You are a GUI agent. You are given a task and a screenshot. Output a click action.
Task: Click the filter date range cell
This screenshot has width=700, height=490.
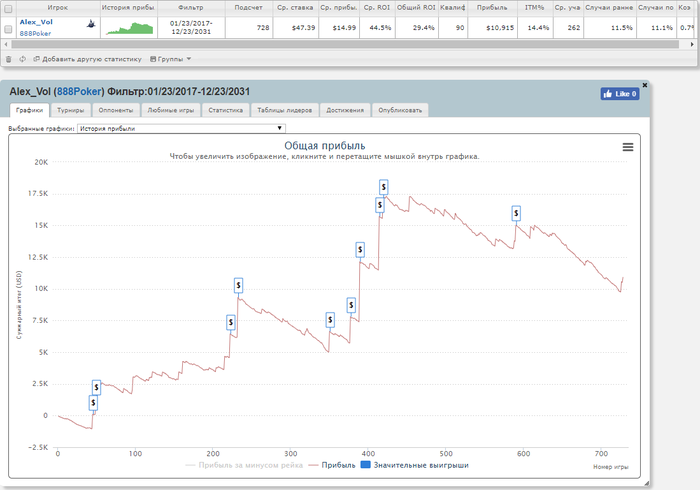click(x=191, y=28)
